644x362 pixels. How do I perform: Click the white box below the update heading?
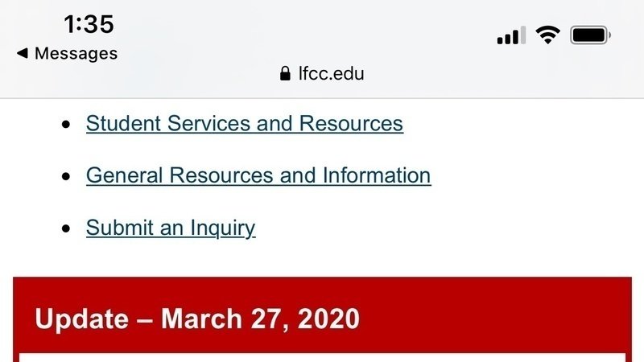(322, 356)
